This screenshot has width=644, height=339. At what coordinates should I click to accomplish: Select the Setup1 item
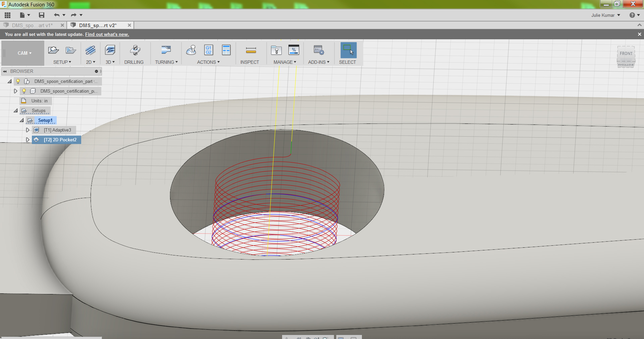point(45,120)
